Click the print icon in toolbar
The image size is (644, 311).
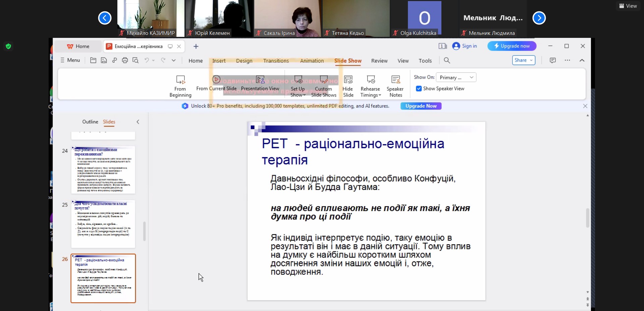[x=125, y=60]
